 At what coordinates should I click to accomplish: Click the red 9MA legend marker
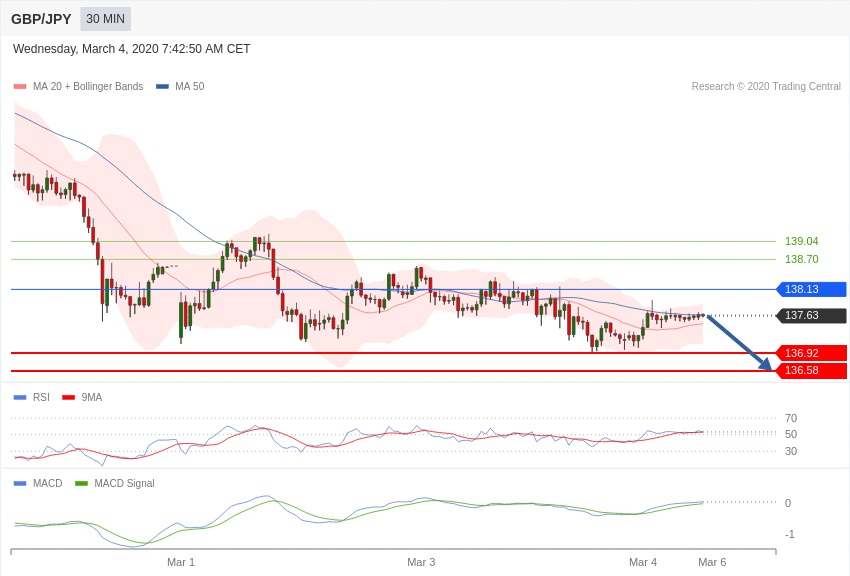click(68, 398)
